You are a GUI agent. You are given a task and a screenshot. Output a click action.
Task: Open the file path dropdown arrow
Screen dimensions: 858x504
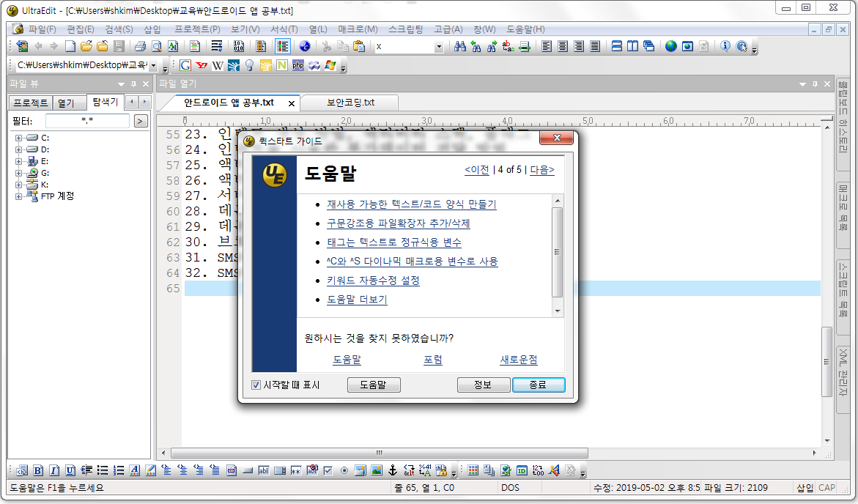coord(153,66)
